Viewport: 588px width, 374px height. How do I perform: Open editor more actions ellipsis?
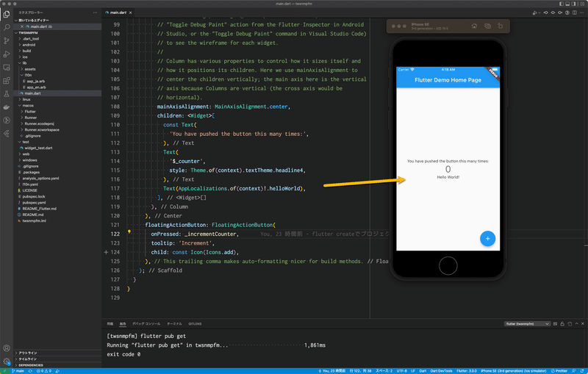[582, 12]
